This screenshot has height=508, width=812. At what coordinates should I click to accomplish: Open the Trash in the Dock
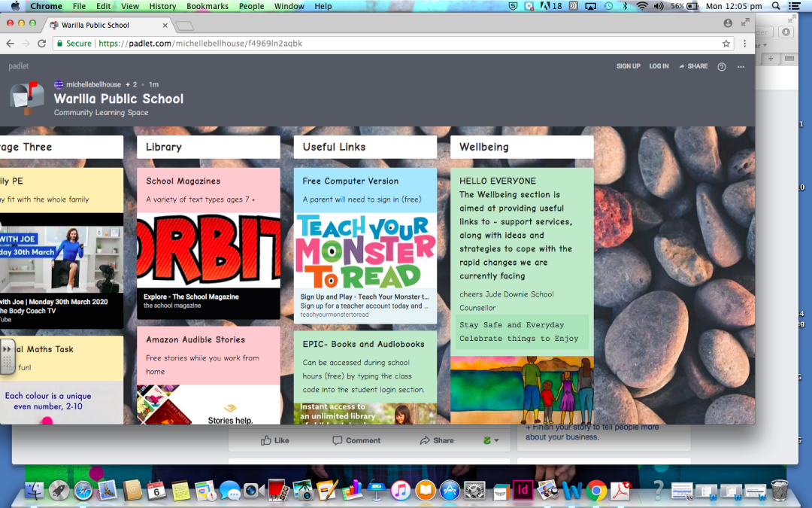(x=780, y=490)
